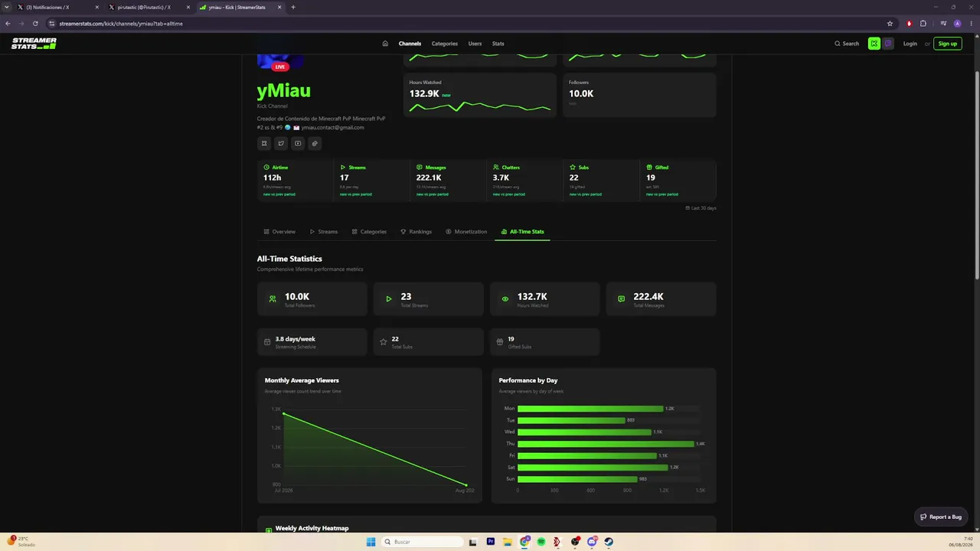Open yMiau's YouTube link icon
Image resolution: width=980 pixels, height=551 pixels.
click(x=298, y=143)
